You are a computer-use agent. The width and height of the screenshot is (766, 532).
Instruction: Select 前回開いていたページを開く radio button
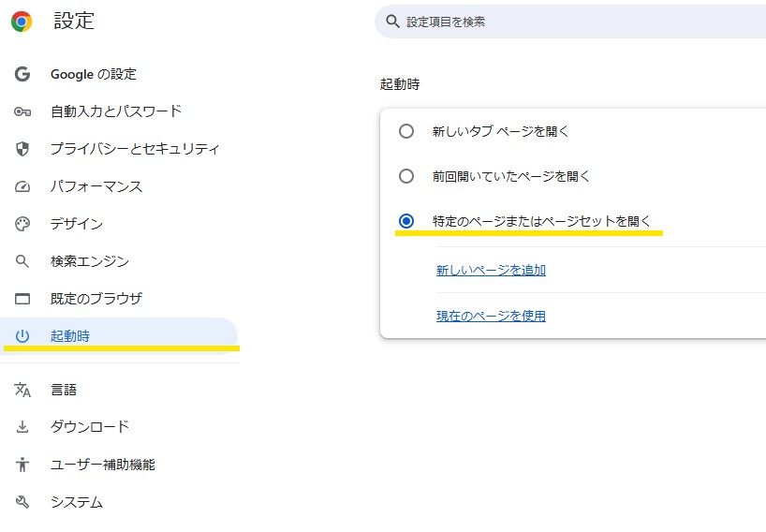406,176
